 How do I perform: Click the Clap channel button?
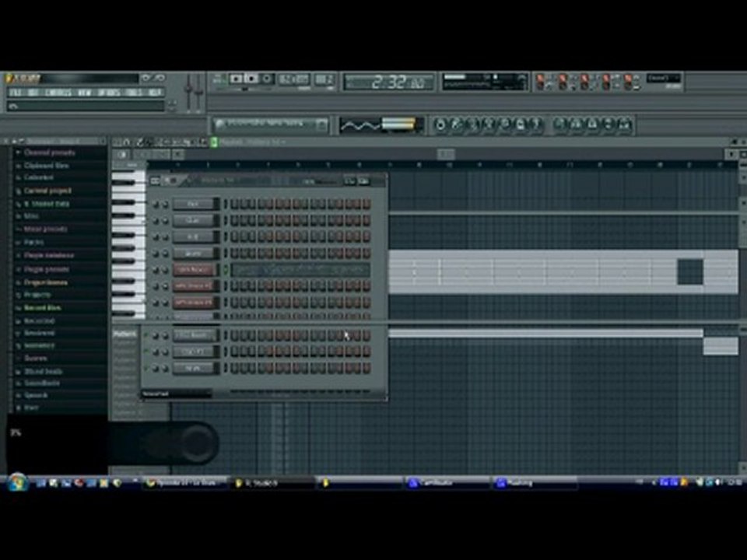tap(194, 220)
